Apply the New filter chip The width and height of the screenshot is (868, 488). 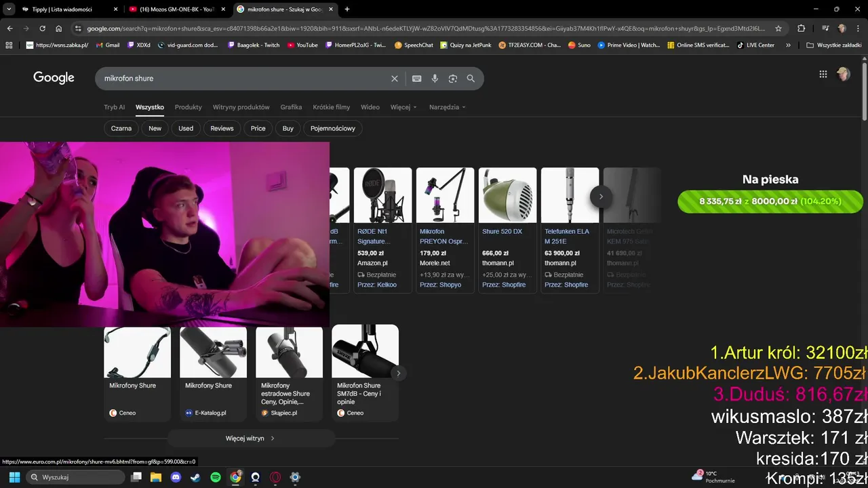(155, 128)
